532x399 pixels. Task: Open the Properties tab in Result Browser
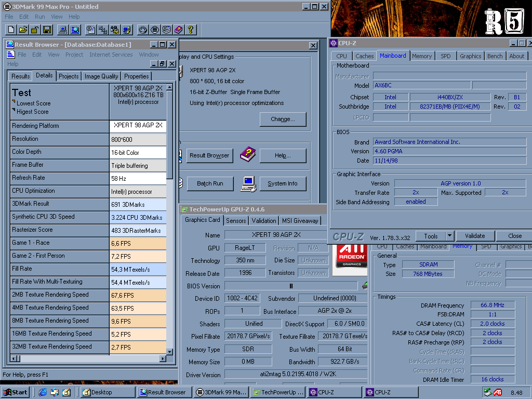click(137, 76)
